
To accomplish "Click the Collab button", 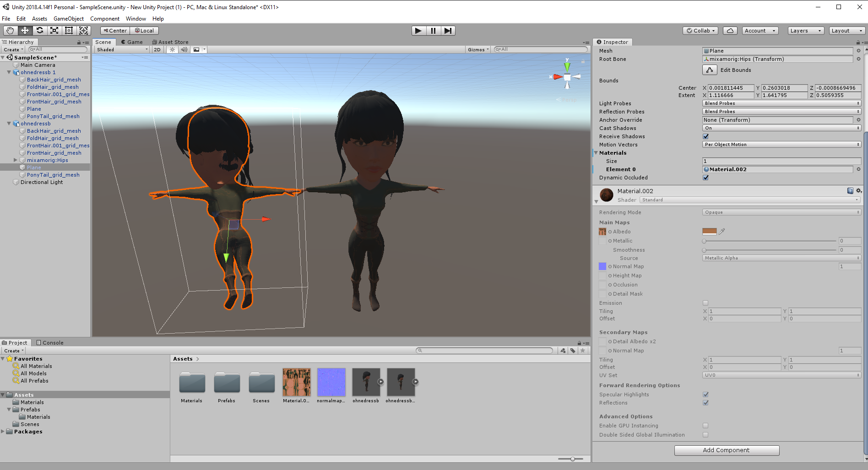I will tap(700, 31).
